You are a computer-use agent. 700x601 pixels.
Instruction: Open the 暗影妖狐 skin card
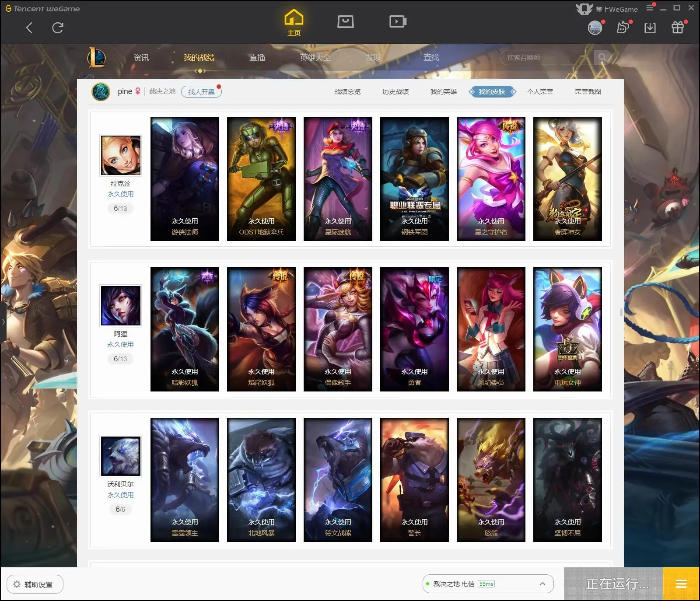click(x=185, y=329)
